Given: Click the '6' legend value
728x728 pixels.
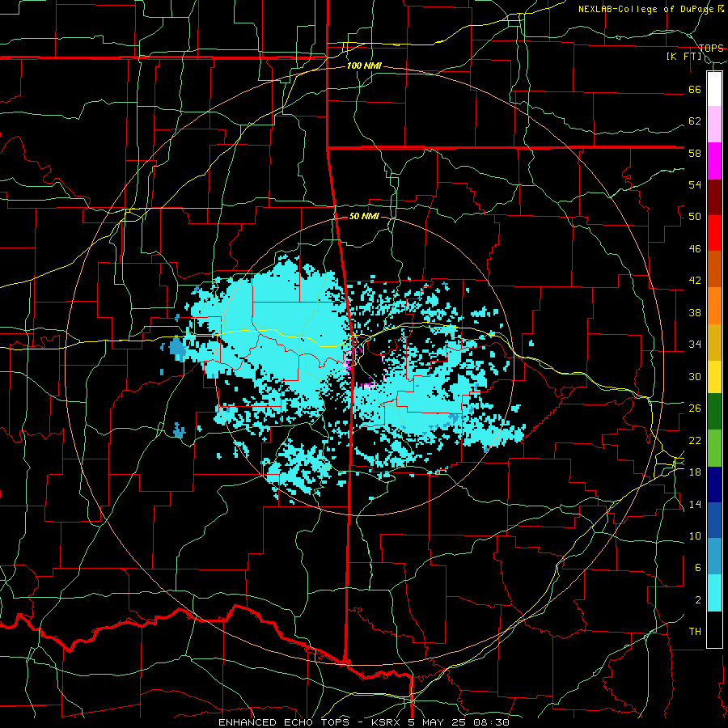Looking at the screenshot, I should click(697, 568).
